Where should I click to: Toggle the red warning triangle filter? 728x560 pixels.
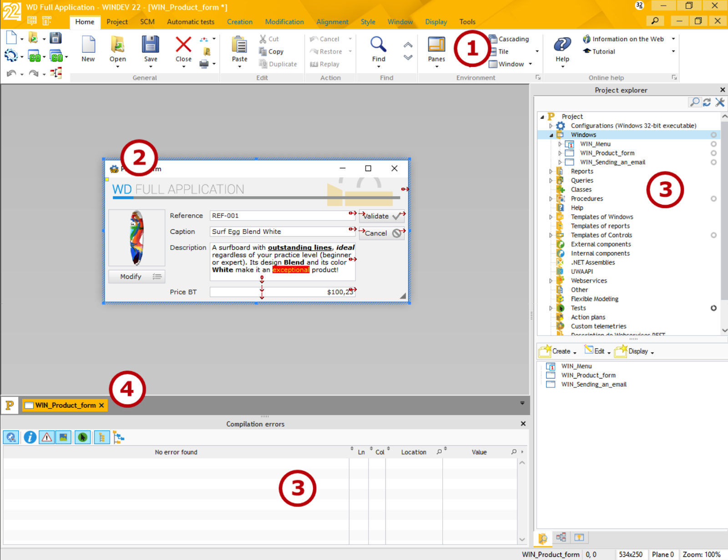[x=46, y=437]
